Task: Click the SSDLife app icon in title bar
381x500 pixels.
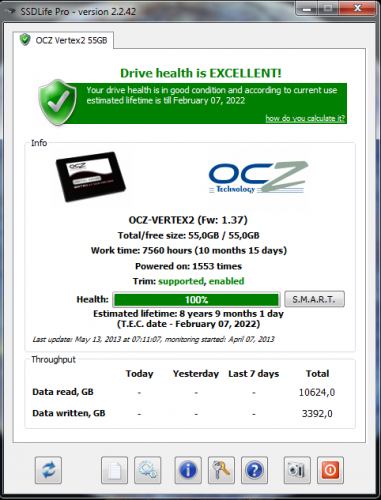Action: click(9, 11)
